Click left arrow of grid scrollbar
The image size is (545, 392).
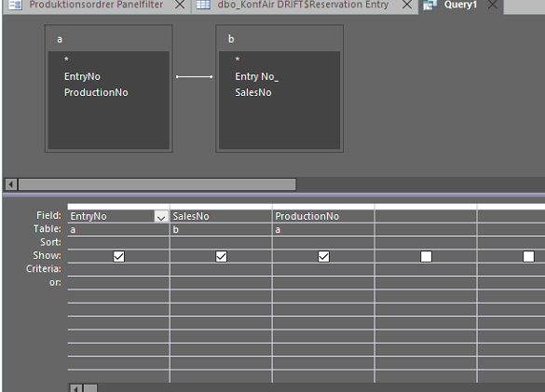point(75,388)
